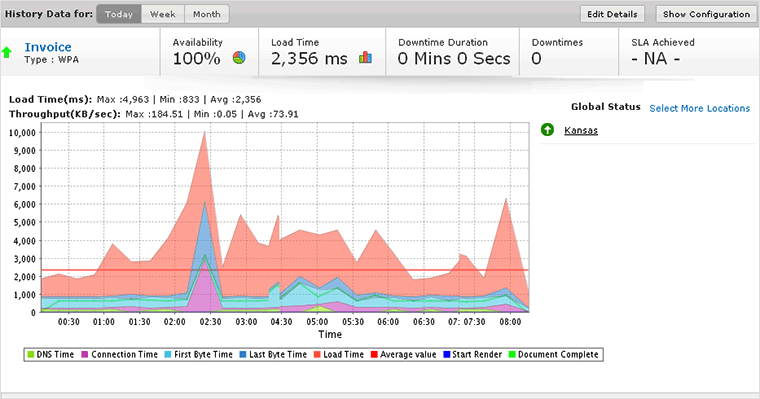This screenshot has height=399, width=760.
Task: Switch history data to Today
Action: pos(119,14)
